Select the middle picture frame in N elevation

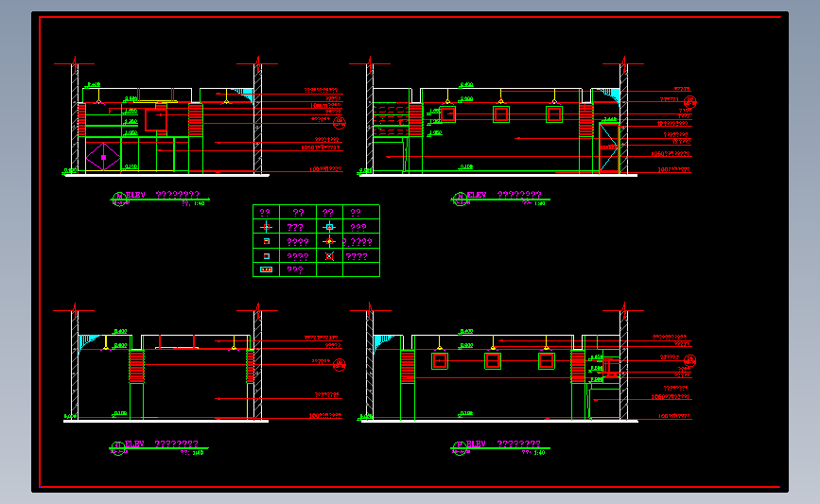(x=501, y=114)
